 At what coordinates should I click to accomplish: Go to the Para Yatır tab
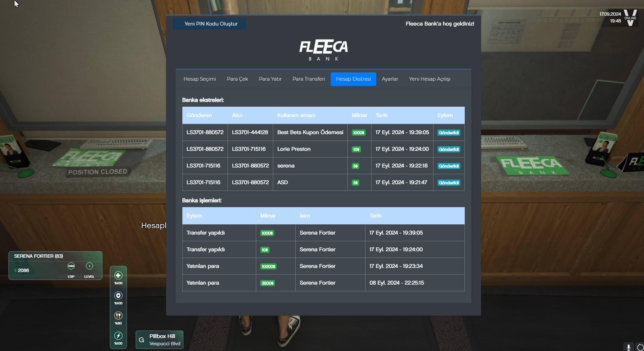pos(270,79)
